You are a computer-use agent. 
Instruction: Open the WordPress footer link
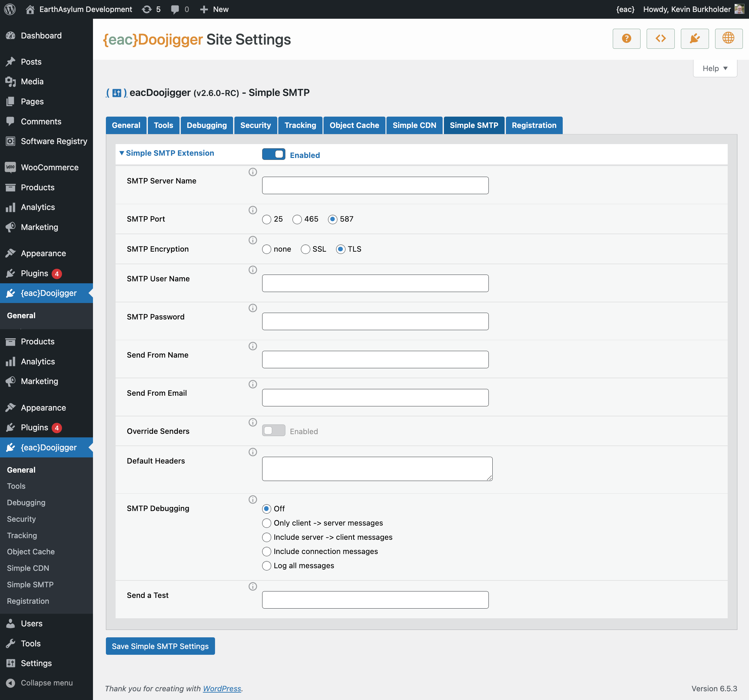coord(222,688)
